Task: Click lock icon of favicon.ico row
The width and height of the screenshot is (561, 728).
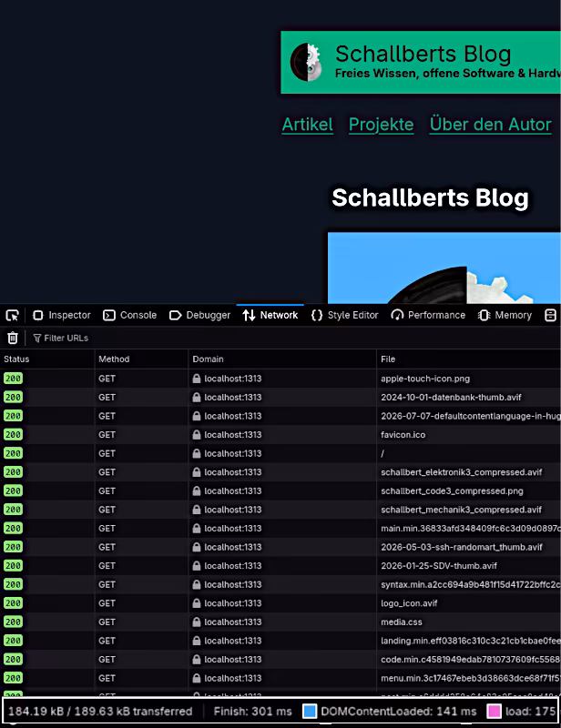Action: pos(197,435)
